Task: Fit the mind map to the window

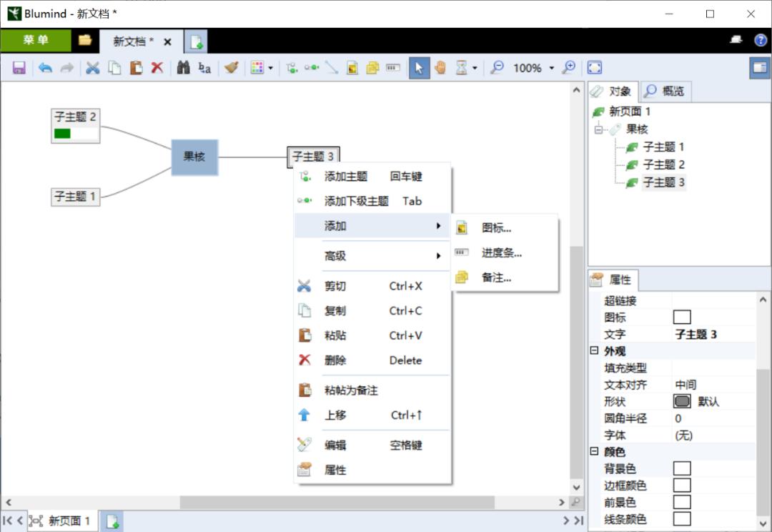Action: 594,67
